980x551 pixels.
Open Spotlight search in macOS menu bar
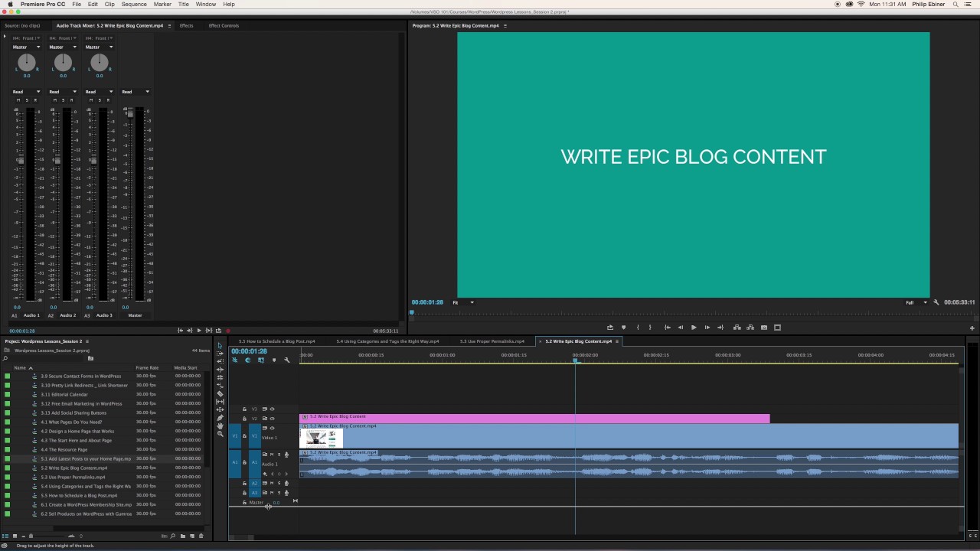tap(954, 4)
